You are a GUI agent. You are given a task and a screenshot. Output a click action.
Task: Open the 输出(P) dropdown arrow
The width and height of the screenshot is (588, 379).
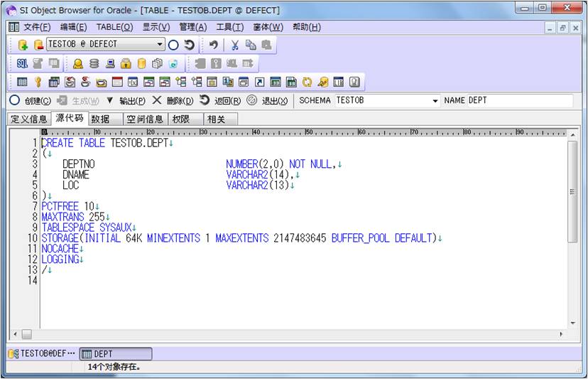point(109,100)
